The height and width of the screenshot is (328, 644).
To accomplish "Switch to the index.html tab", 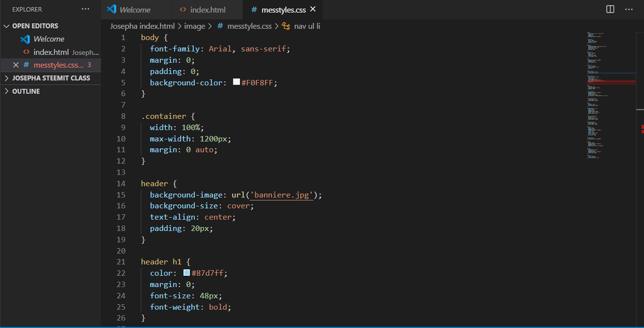I will pyautogui.click(x=207, y=10).
